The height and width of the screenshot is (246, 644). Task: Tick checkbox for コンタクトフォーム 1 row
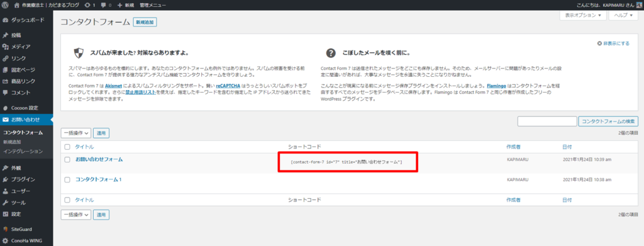[67, 179]
